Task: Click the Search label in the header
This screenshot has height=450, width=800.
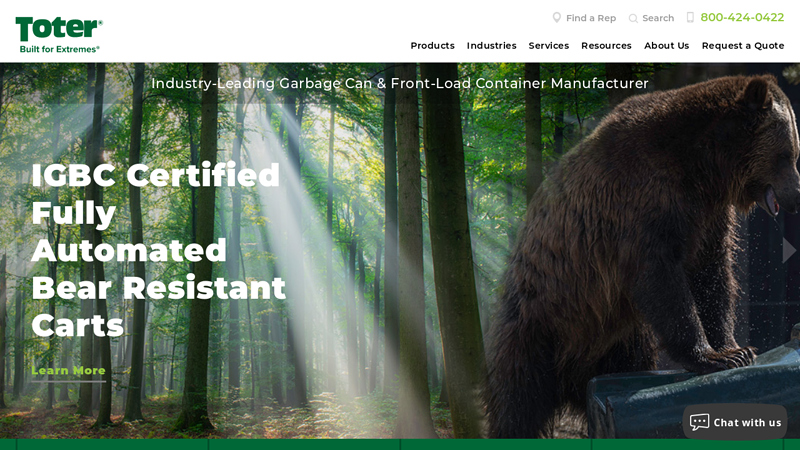Action: [658, 18]
